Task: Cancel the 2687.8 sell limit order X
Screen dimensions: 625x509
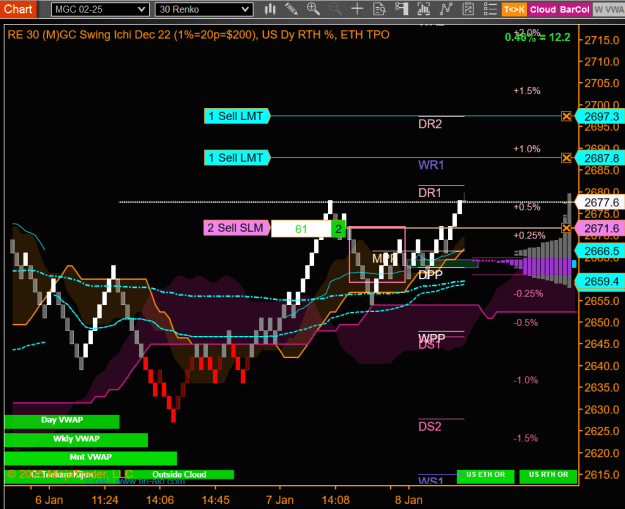Action: pos(566,158)
